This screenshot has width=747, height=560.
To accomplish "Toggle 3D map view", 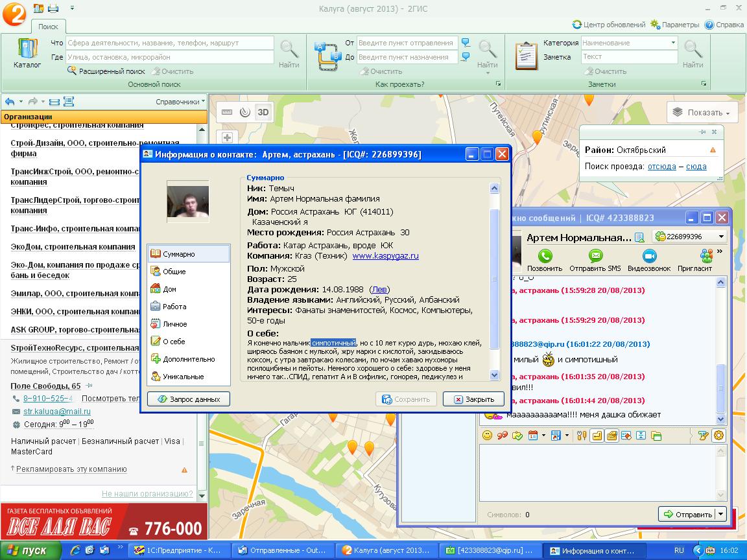I will [x=263, y=112].
